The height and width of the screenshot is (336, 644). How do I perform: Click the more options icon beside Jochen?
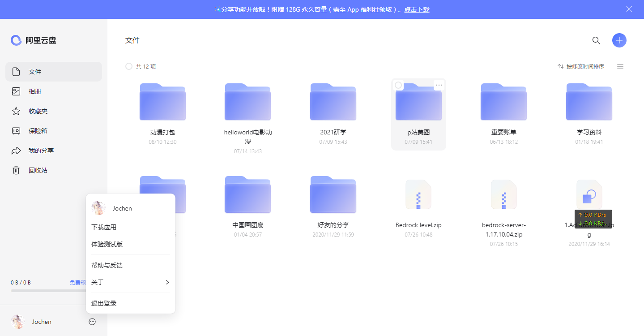tap(92, 322)
